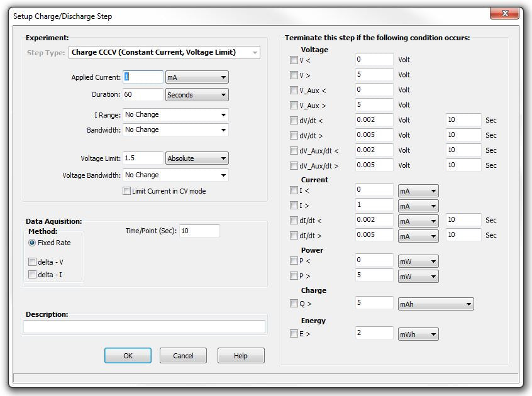Image resolution: width=532 pixels, height=396 pixels.
Task: Expand the Duration Seconds unit dropdown
Action: coord(196,95)
